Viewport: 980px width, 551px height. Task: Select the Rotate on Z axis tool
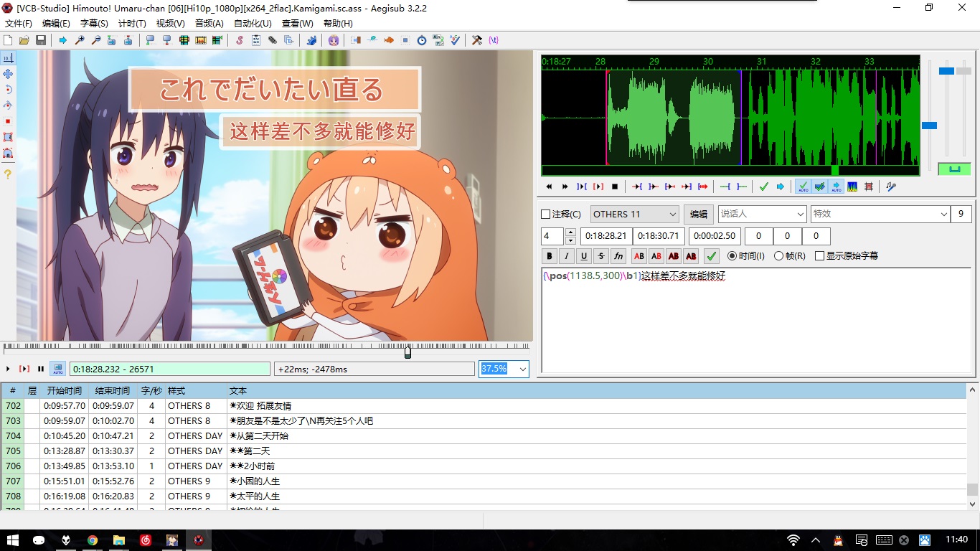coord(8,89)
